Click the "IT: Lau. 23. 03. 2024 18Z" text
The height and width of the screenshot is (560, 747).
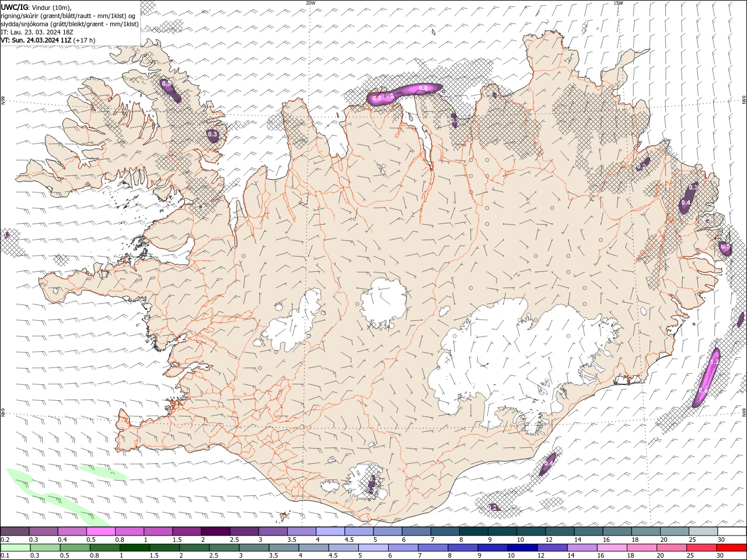(37, 32)
